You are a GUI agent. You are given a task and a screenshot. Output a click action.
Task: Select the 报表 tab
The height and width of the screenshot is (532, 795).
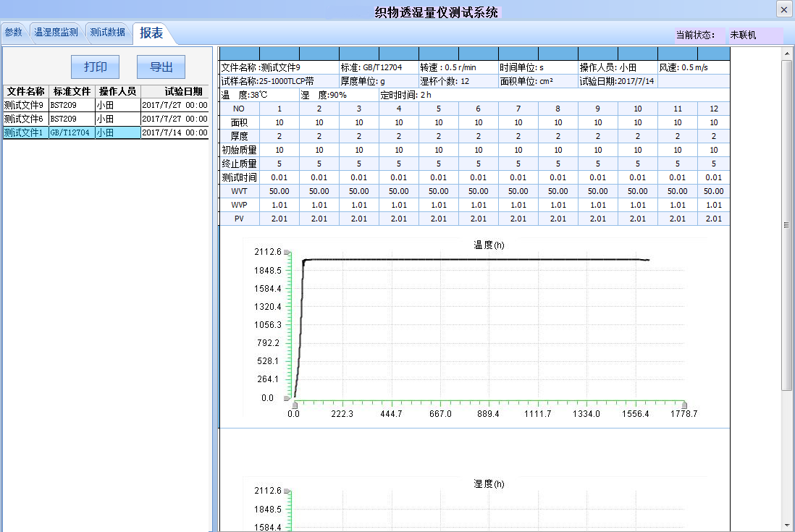pyautogui.click(x=150, y=33)
